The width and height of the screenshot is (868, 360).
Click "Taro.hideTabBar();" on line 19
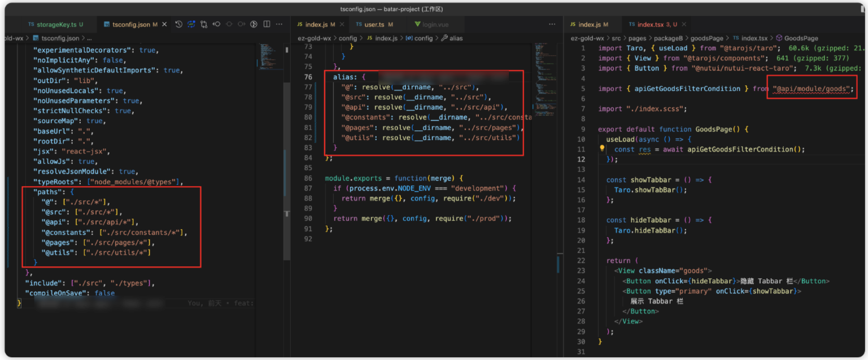pyautogui.click(x=651, y=231)
